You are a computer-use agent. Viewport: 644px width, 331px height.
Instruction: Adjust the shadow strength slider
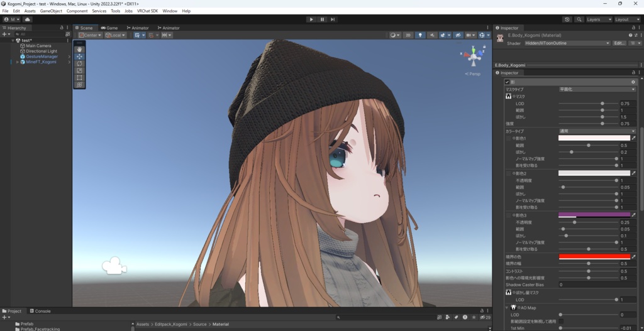point(588,124)
